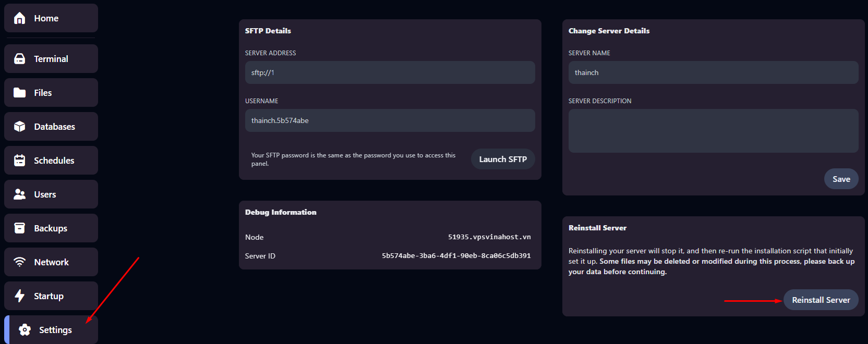Click the Startup lightning bolt icon

pyautogui.click(x=20, y=296)
